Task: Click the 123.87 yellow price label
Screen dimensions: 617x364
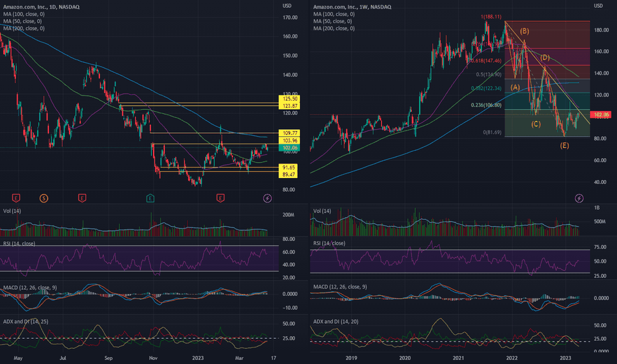Action: (x=289, y=106)
